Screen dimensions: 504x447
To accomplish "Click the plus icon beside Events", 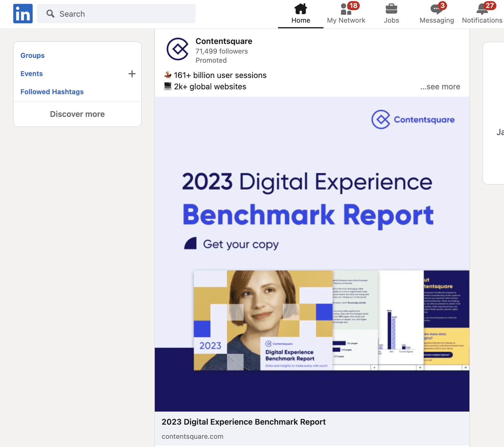I will click(x=132, y=74).
